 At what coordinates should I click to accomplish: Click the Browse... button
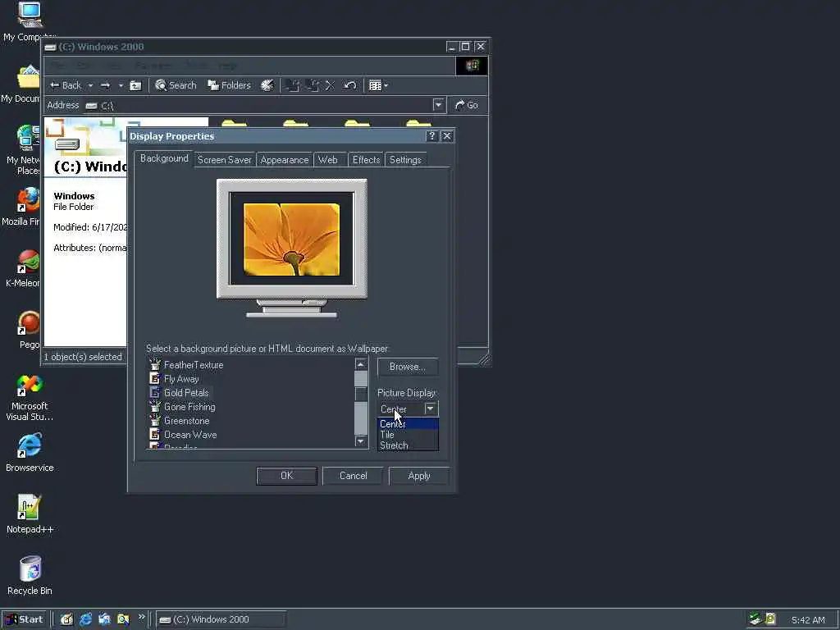[x=408, y=367]
